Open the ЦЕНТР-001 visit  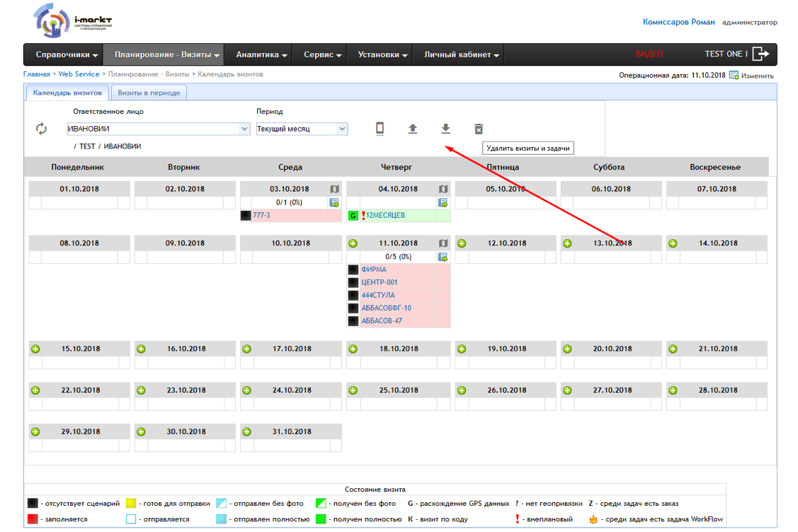click(x=379, y=282)
